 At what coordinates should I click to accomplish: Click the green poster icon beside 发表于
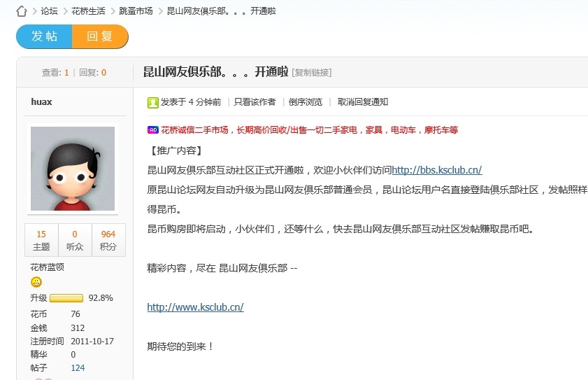coord(152,102)
